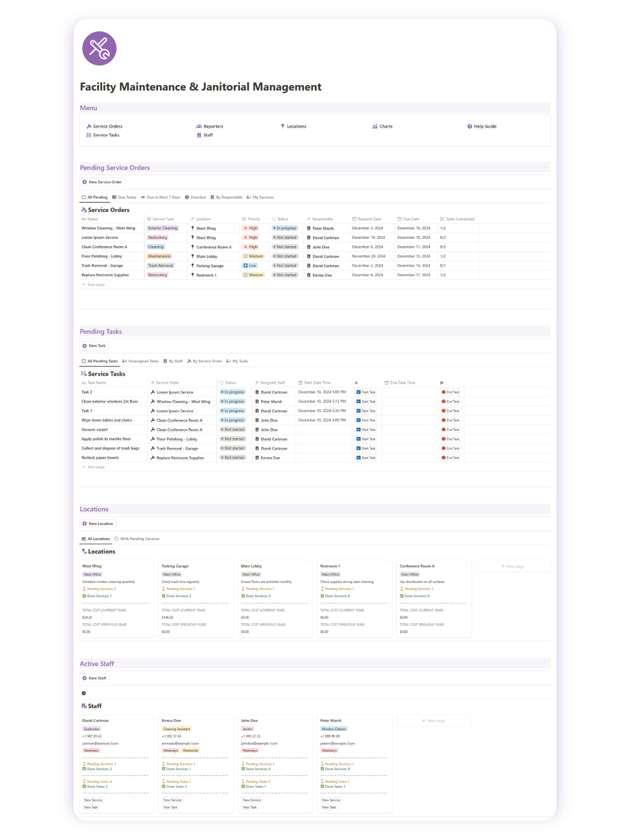This screenshot has height=840, width=630.
Task: Select the All Locations tab
Action: click(x=96, y=539)
